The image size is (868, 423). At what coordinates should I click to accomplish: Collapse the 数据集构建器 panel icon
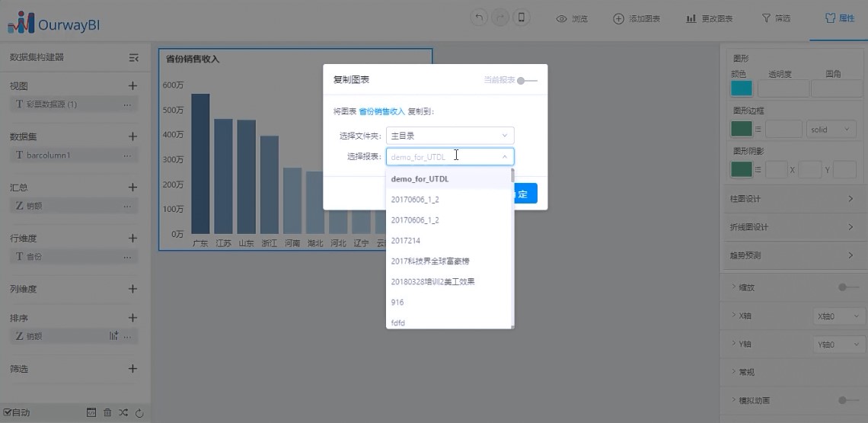pos(134,57)
